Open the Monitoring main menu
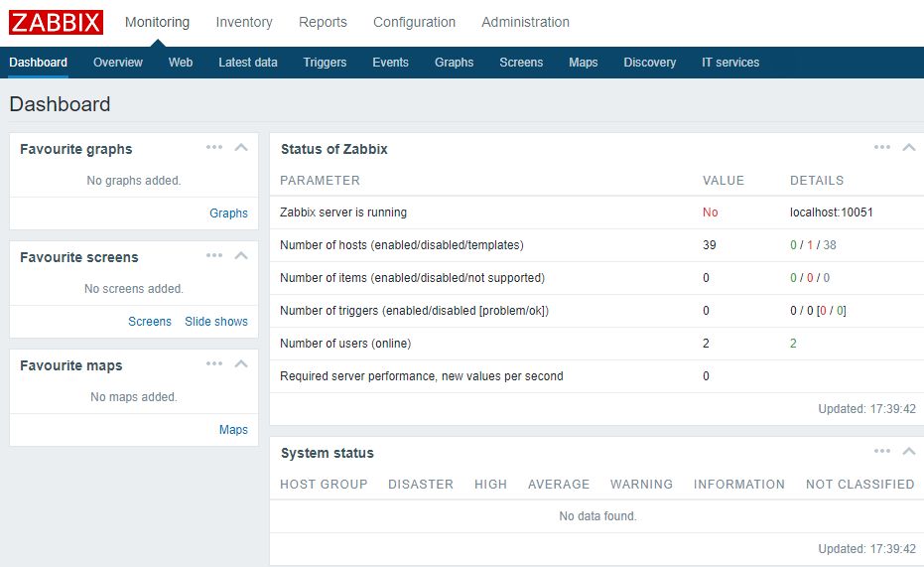The width and height of the screenshot is (924, 567). [x=158, y=23]
